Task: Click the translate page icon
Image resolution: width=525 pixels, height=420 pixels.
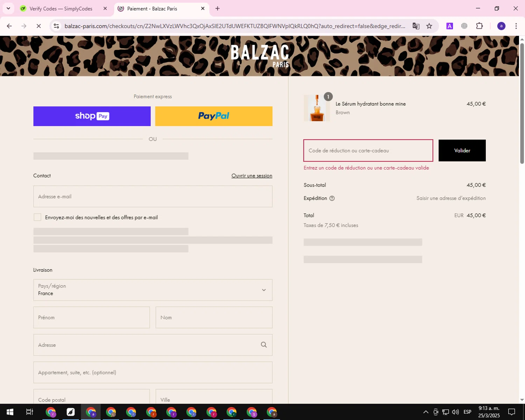Action: pyautogui.click(x=416, y=26)
